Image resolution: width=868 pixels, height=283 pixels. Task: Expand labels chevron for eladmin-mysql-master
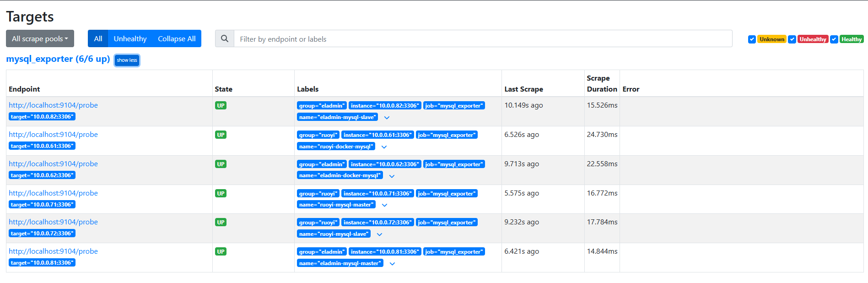(392, 264)
